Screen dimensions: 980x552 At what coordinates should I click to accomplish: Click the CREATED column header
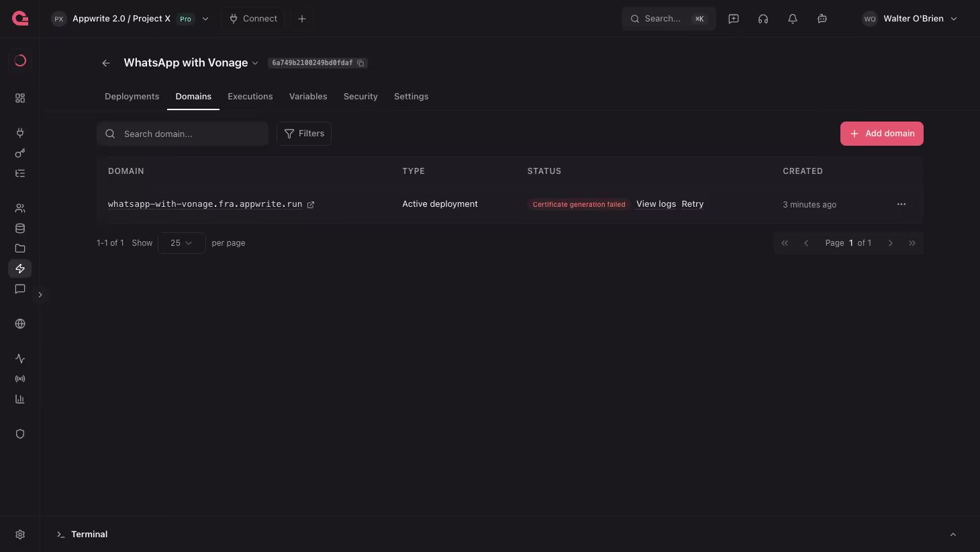click(803, 171)
